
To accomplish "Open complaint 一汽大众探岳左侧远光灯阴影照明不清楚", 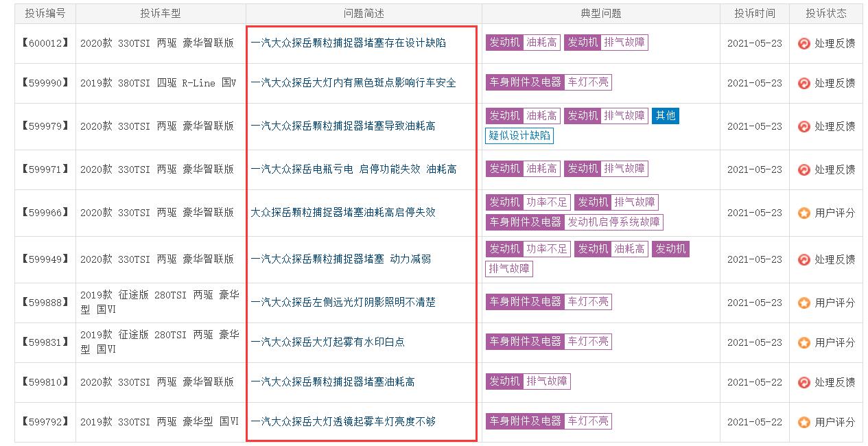I will [343, 303].
